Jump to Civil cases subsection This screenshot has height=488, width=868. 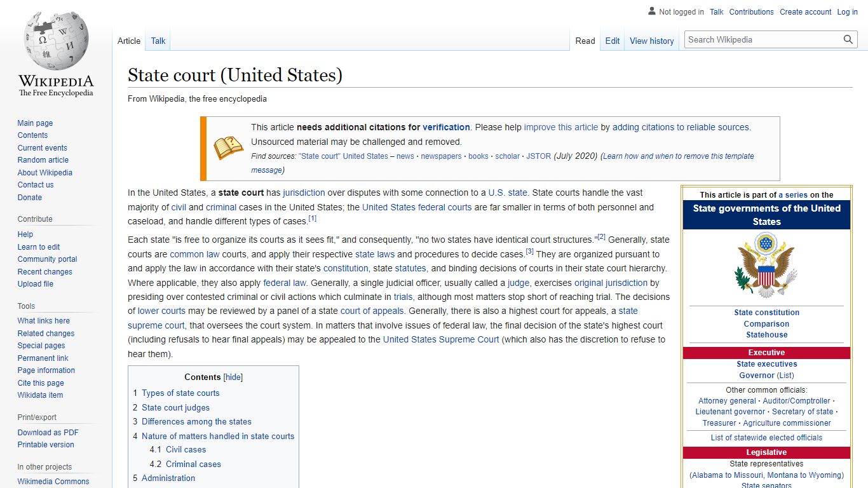click(186, 450)
